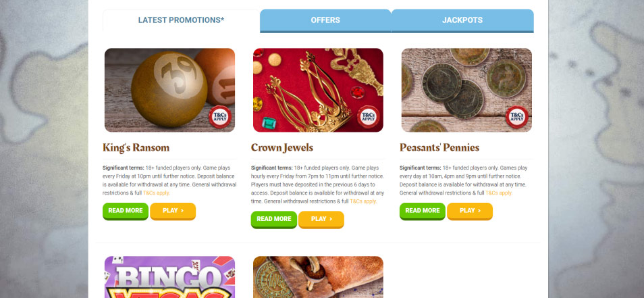Switch to the Offers tab
The width and height of the screenshot is (644, 298).
[x=325, y=20]
